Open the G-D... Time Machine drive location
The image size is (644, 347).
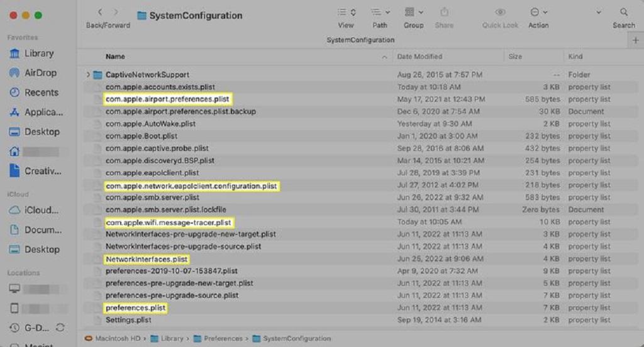[30, 328]
